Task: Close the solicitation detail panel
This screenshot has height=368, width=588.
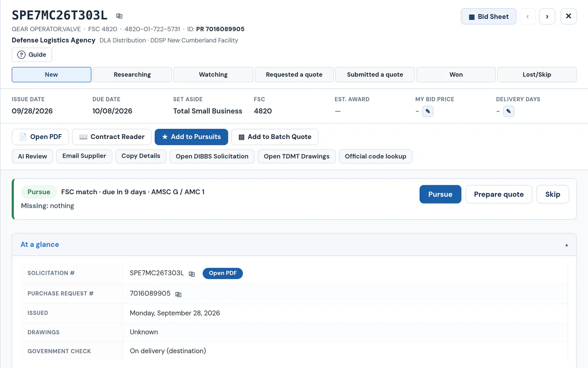Action: [x=568, y=16]
